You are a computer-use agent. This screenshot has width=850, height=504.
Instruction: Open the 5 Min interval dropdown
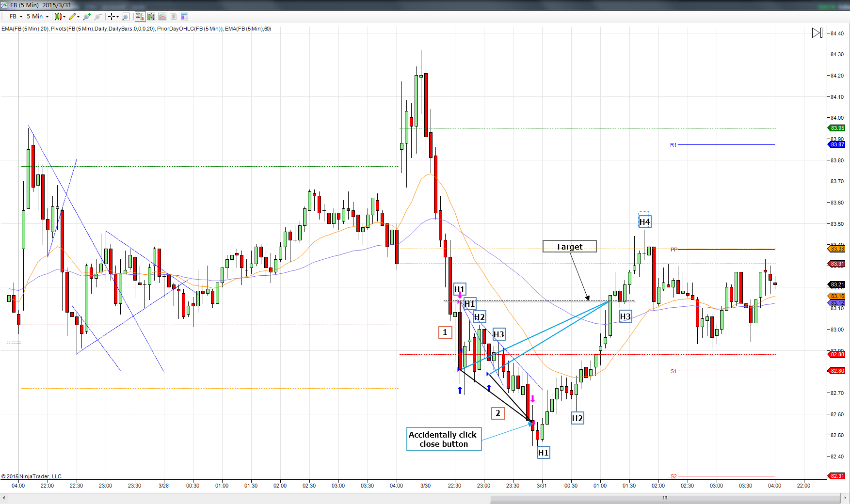tap(37, 16)
